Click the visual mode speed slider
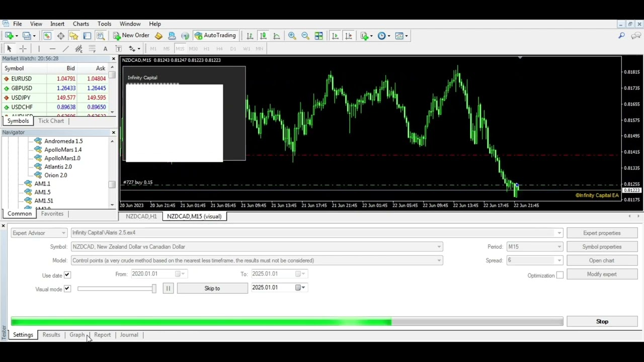The image size is (644, 362). point(117,289)
